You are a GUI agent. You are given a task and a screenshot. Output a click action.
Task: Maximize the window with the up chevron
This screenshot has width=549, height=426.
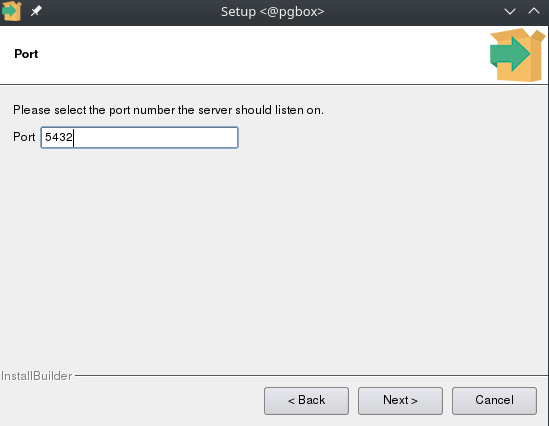tap(534, 11)
